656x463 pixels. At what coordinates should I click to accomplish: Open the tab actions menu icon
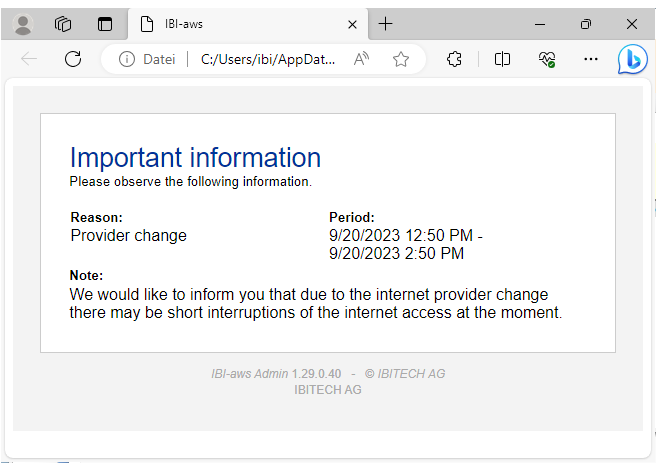click(x=105, y=24)
